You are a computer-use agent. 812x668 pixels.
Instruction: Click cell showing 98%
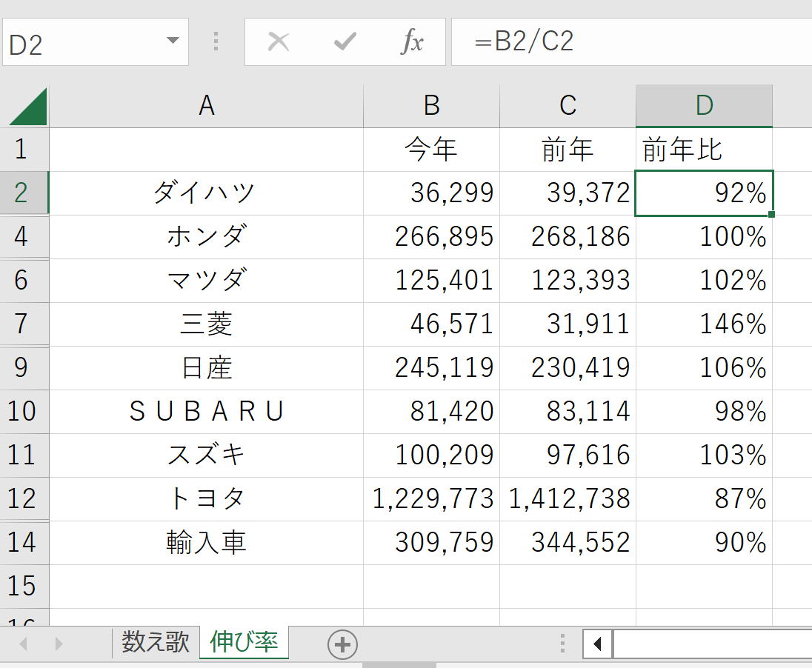pyautogui.click(x=705, y=412)
